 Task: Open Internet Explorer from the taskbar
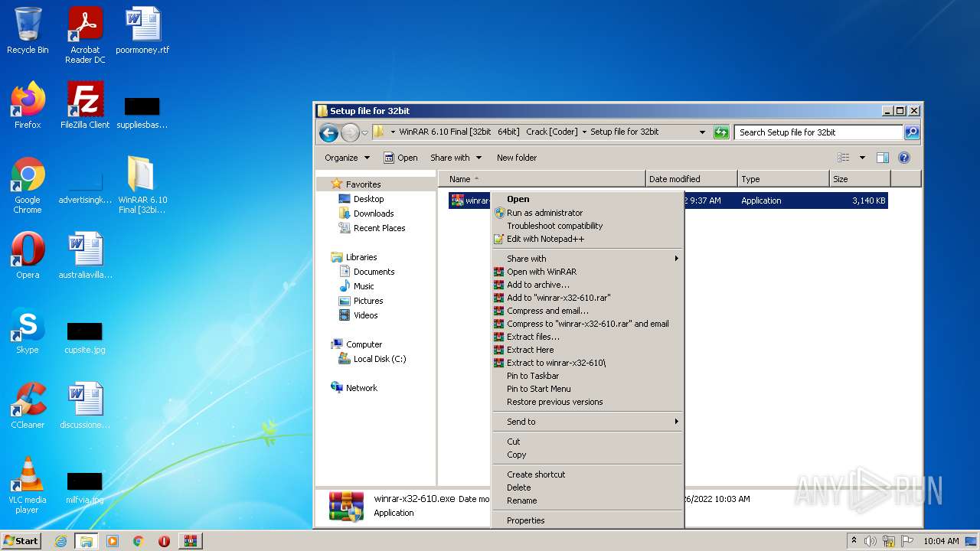click(61, 541)
